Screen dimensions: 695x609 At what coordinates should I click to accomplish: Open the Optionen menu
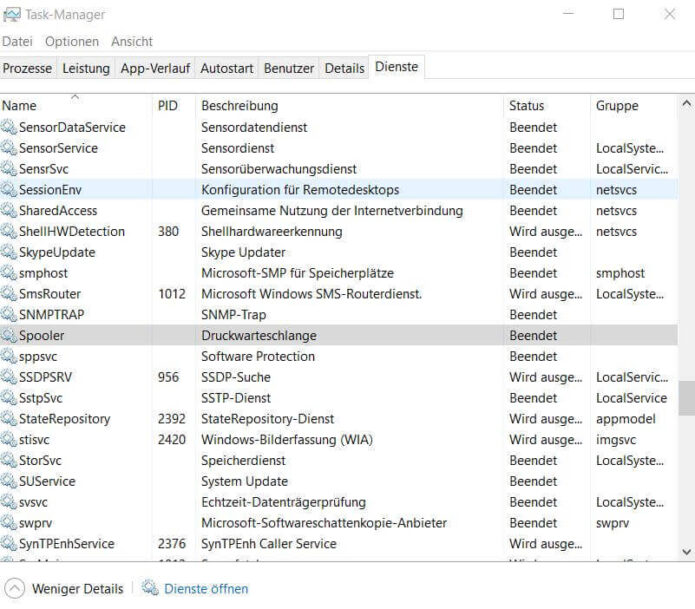pyautogui.click(x=72, y=42)
